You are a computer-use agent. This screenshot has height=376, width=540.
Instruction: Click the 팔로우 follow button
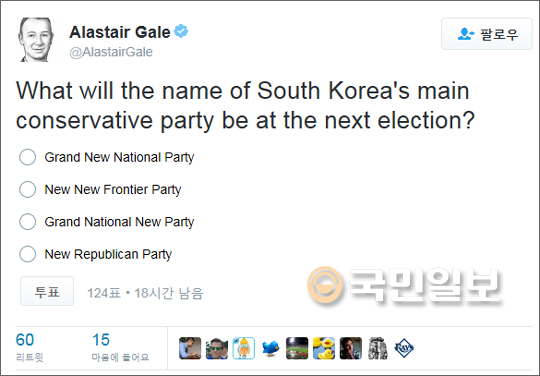(x=487, y=34)
